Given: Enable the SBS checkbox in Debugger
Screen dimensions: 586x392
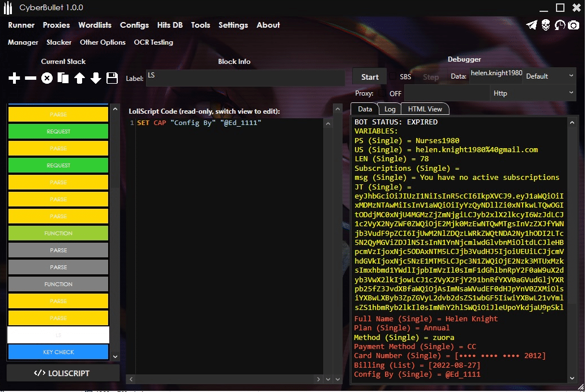Looking at the screenshot, I should coord(393,77).
